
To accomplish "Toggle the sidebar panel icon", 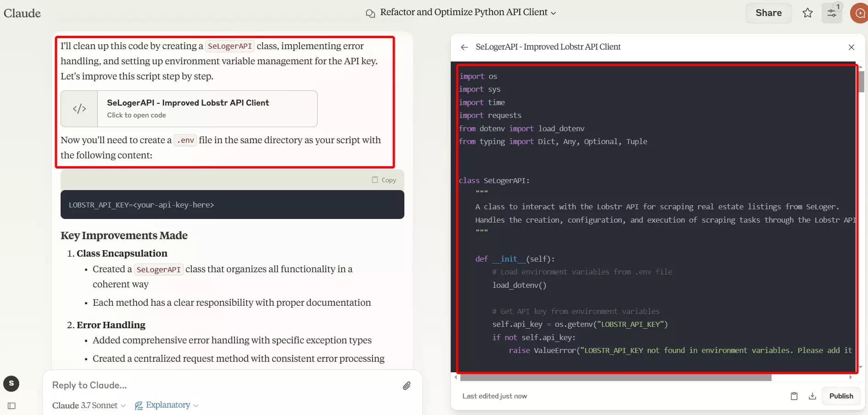I will pos(12,406).
